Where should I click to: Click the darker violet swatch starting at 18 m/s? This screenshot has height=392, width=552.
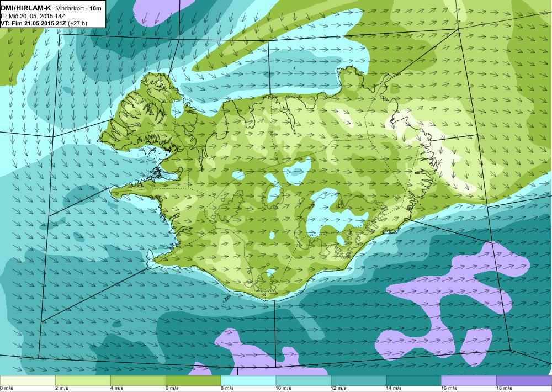524,381
